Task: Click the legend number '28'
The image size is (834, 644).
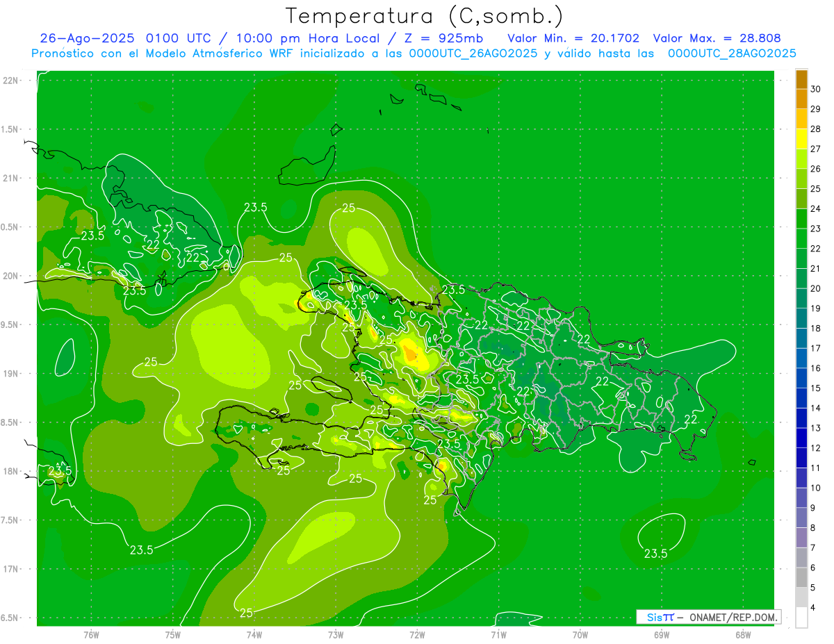Action: (816, 129)
